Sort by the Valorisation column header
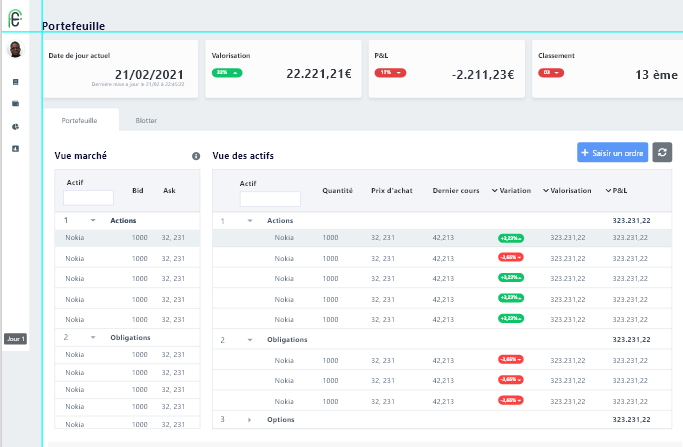683x447 pixels. pyautogui.click(x=567, y=190)
